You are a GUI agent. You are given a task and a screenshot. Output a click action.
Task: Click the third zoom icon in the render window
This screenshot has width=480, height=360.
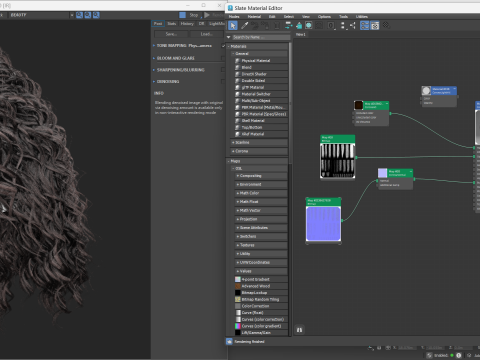(x=96, y=15)
